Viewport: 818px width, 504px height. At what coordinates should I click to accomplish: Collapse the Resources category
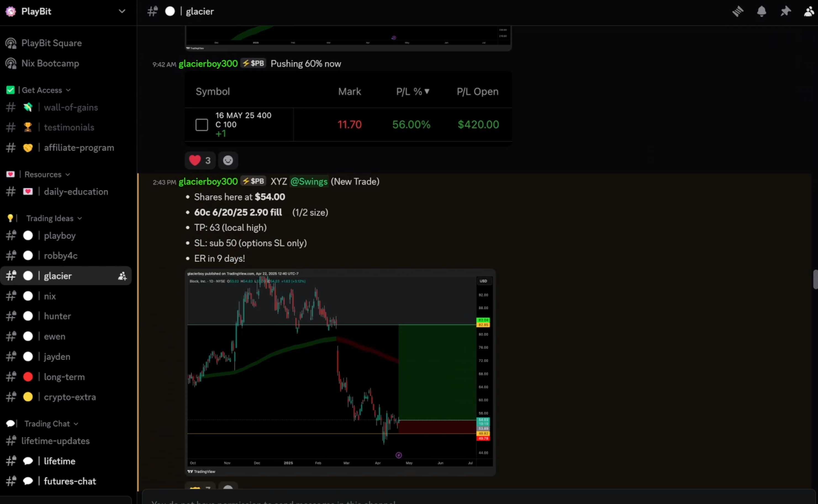[x=43, y=174]
